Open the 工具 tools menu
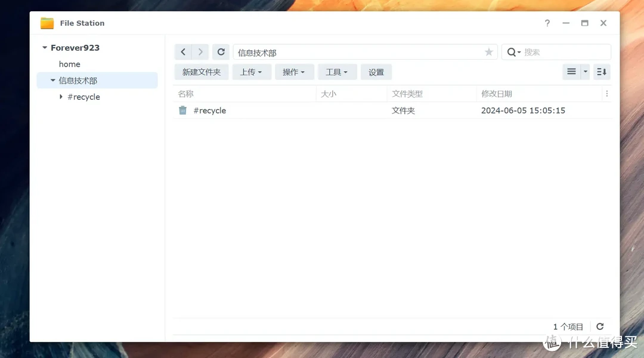 337,72
